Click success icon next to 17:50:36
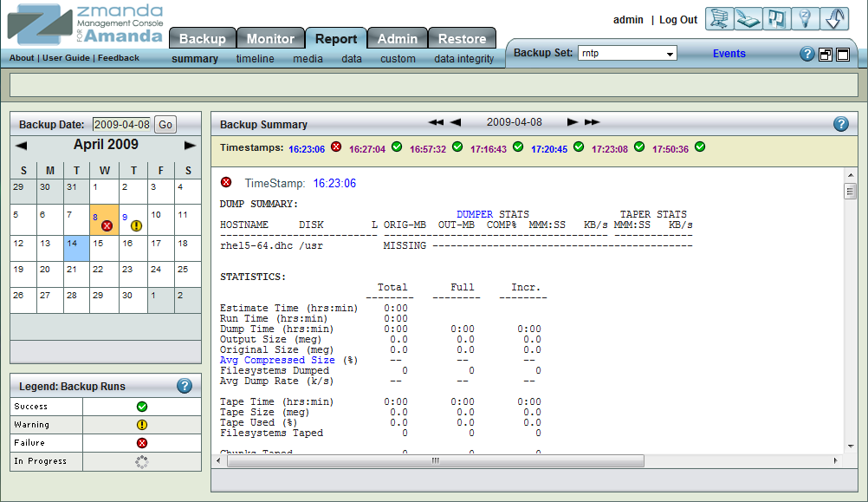The width and height of the screenshot is (868, 502). pyautogui.click(x=700, y=147)
